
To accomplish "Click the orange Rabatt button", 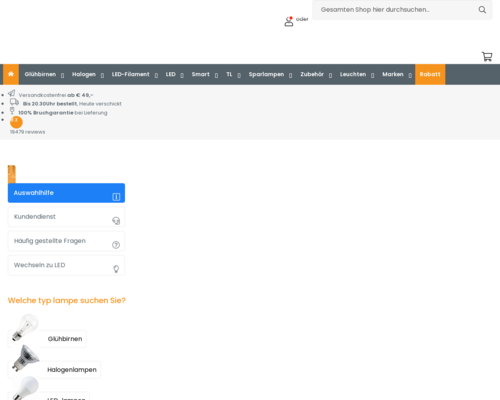I will (430, 74).
